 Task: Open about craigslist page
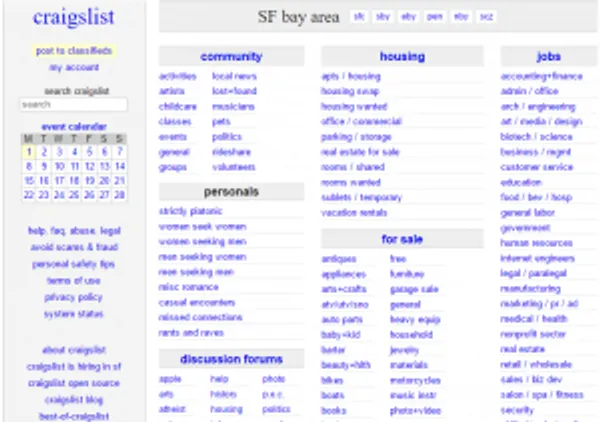click(x=74, y=350)
